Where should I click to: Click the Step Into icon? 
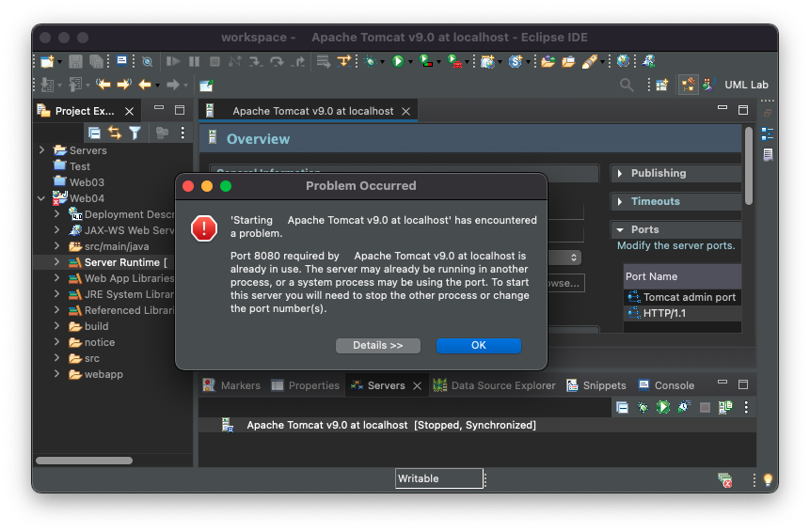[255, 62]
